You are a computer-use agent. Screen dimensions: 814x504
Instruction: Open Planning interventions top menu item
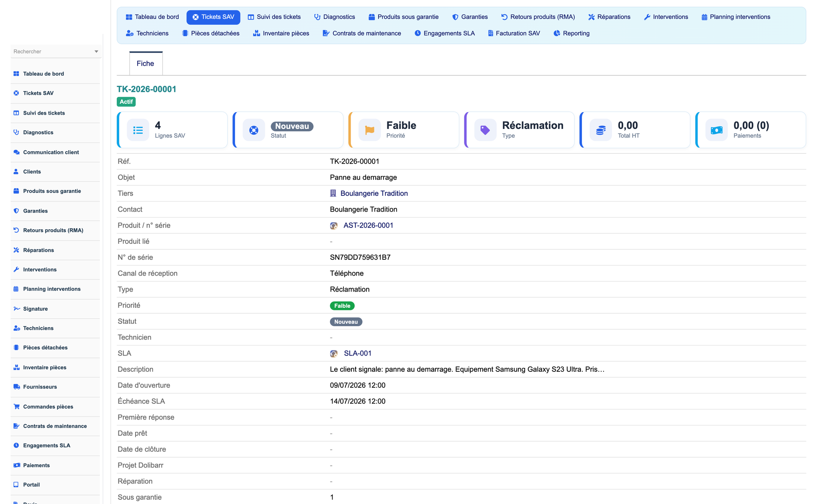coord(736,17)
